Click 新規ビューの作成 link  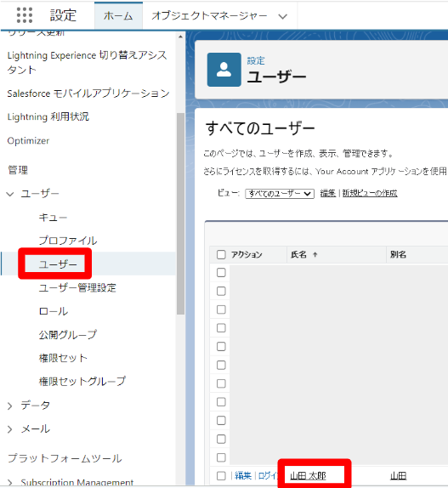coord(370,193)
